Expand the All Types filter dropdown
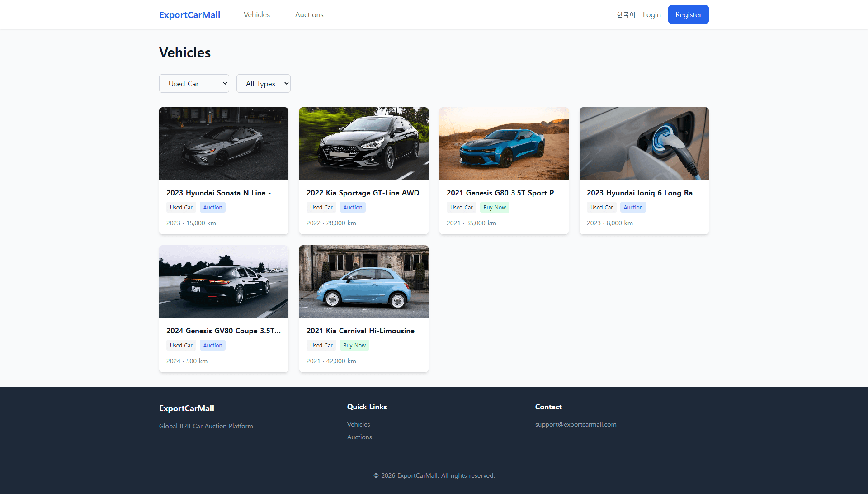868x494 pixels. pos(263,84)
